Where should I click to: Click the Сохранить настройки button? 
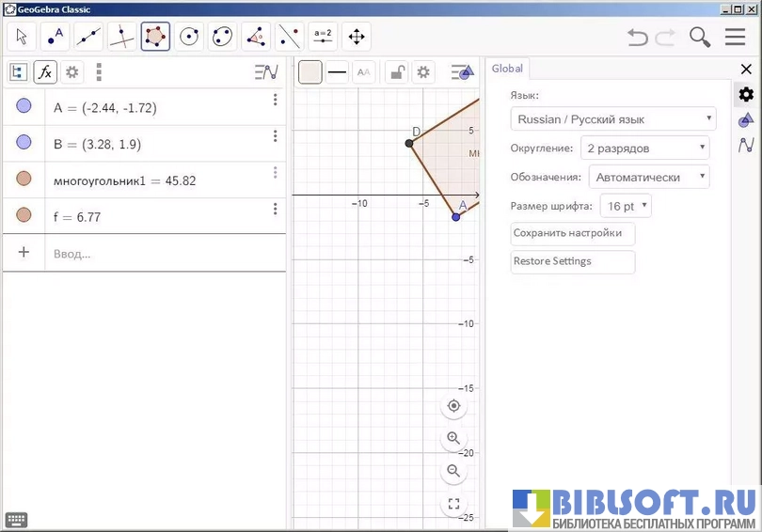coord(572,233)
